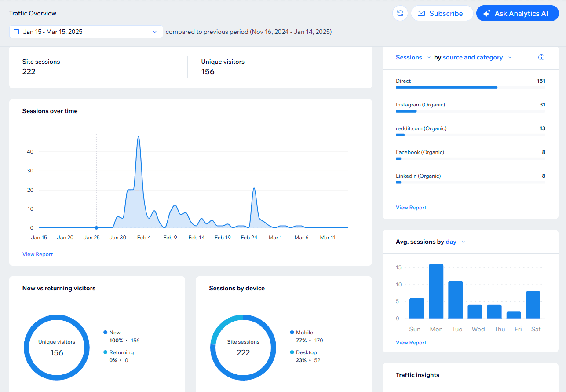Open Ask Analytics AI

click(x=517, y=13)
